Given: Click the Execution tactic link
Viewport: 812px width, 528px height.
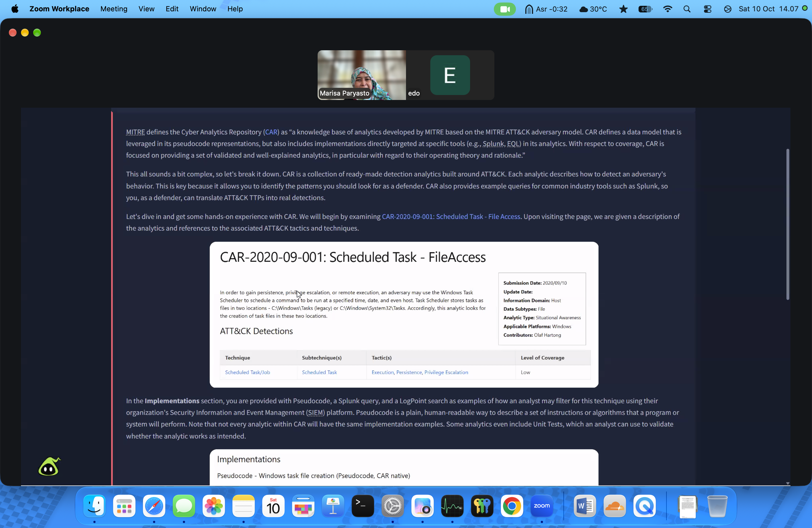Looking at the screenshot, I should (x=383, y=372).
